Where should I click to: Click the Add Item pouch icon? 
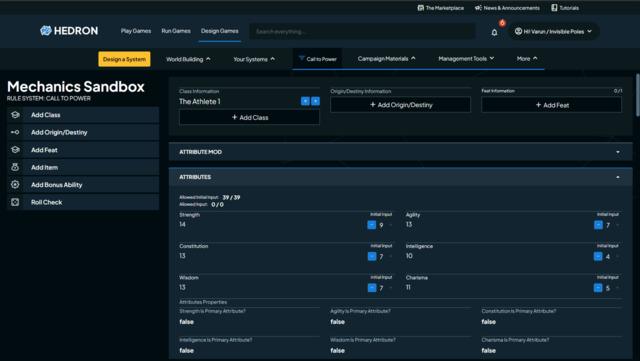click(15, 167)
